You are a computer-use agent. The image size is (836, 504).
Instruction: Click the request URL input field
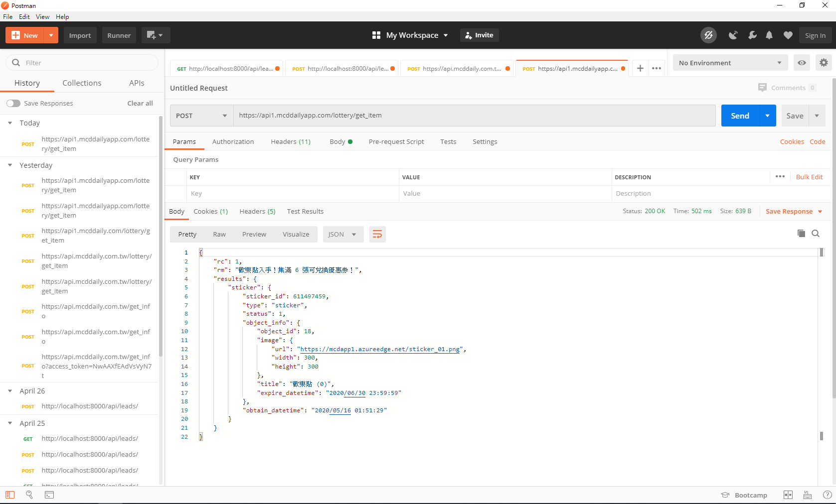click(x=475, y=116)
